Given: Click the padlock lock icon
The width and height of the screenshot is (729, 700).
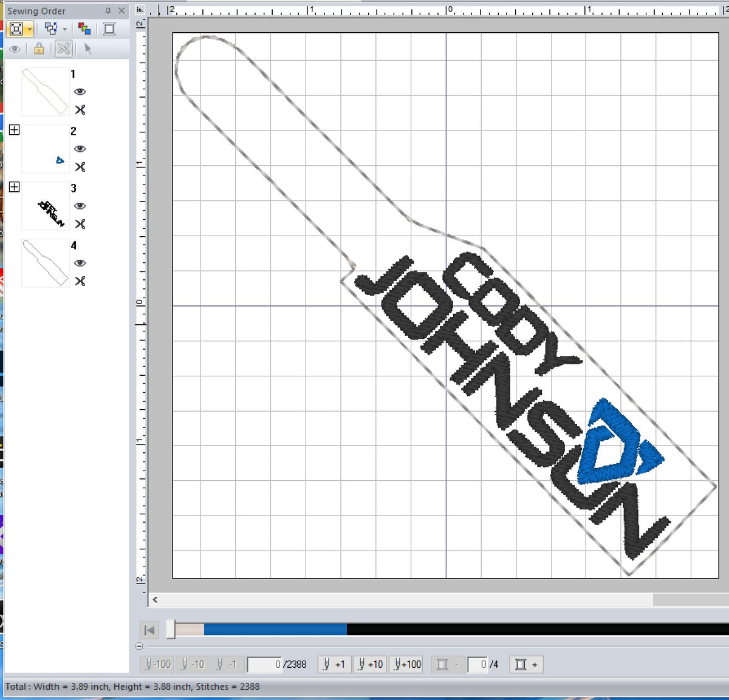Looking at the screenshot, I should [39, 49].
